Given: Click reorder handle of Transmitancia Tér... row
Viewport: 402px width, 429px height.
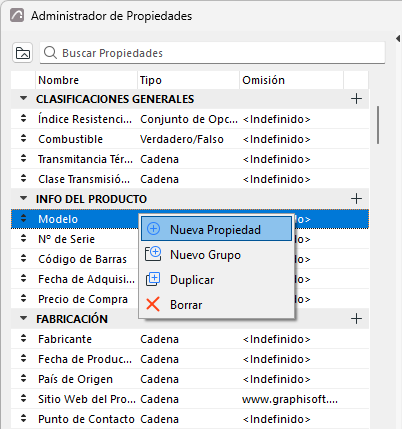Looking at the screenshot, I should pos(23,159).
